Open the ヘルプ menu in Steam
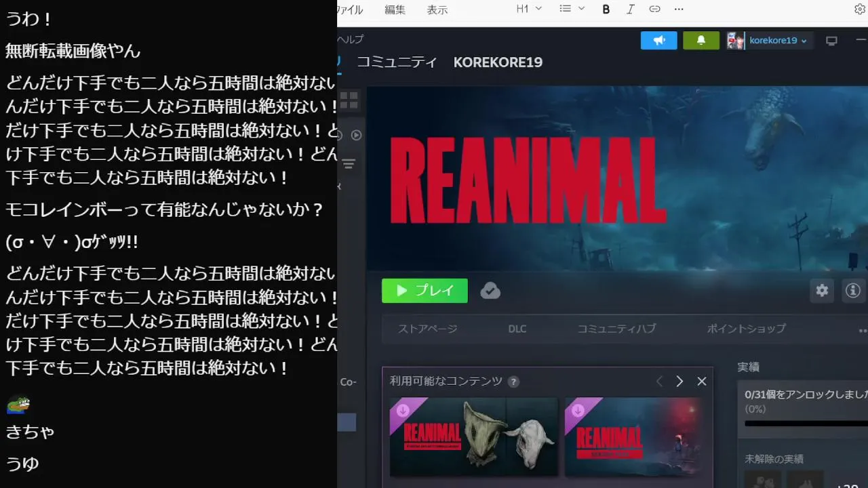Screen dimensions: 868x488 [x=351, y=39]
